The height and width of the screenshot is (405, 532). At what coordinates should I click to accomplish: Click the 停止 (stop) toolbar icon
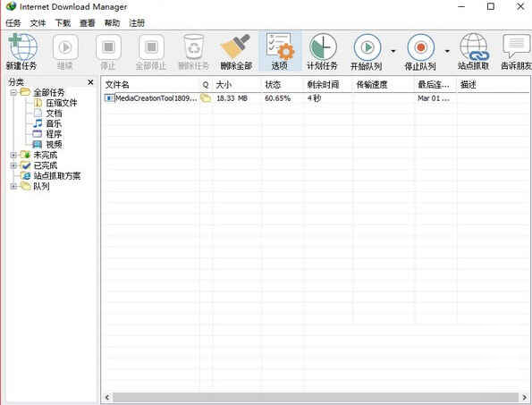click(x=108, y=47)
